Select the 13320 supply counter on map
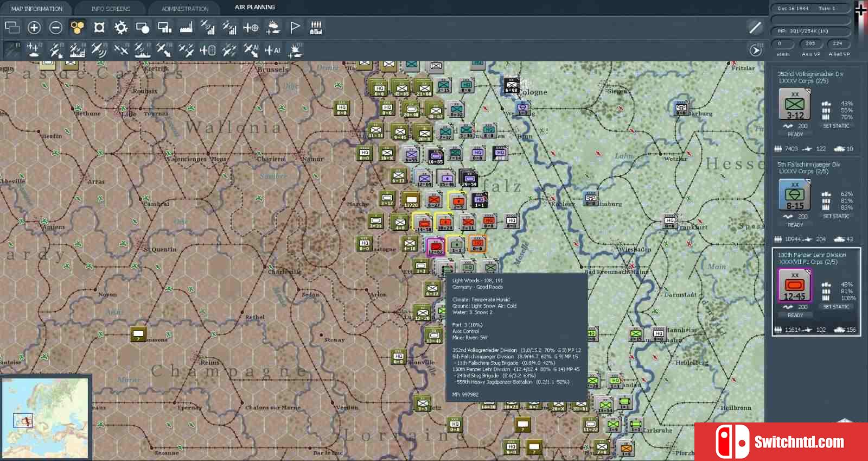868x461 pixels. pyautogui.click(x=411, y=200)
